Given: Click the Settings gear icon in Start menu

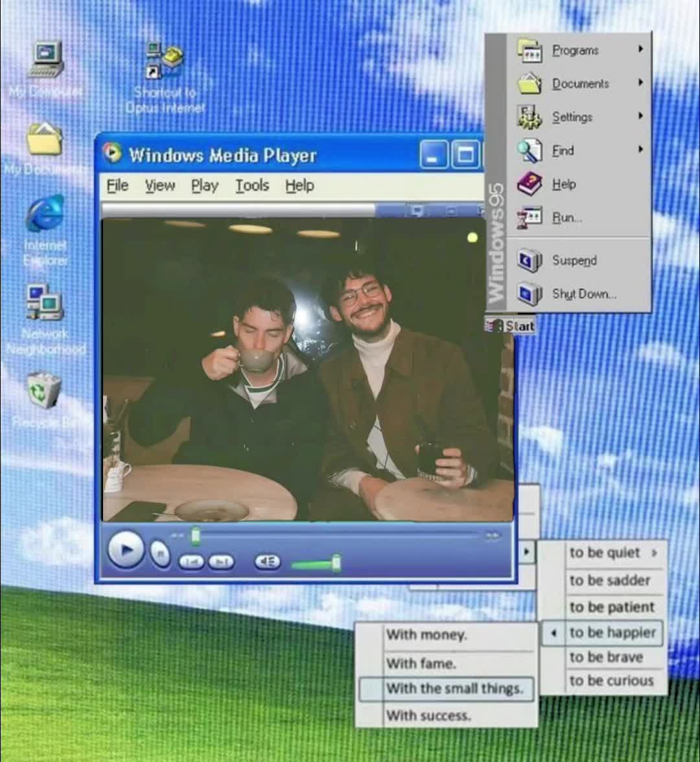Looking at the screenshot, I should pos(529,117).
